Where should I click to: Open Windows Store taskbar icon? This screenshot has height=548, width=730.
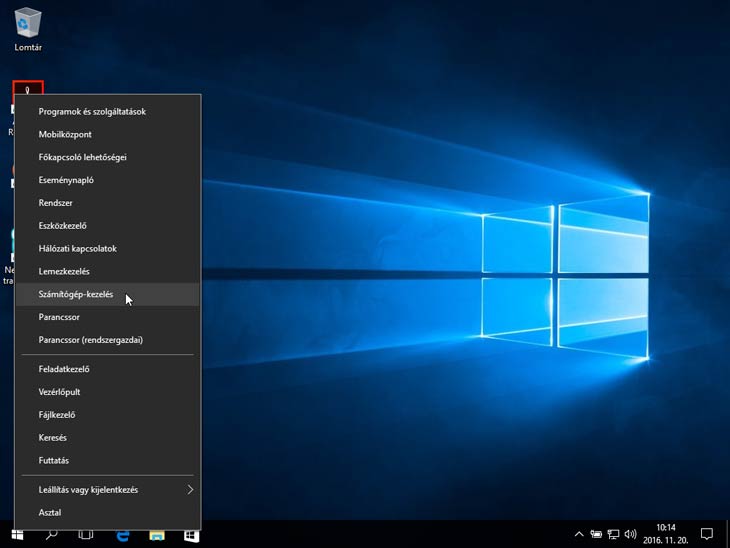tap(191, 535)
